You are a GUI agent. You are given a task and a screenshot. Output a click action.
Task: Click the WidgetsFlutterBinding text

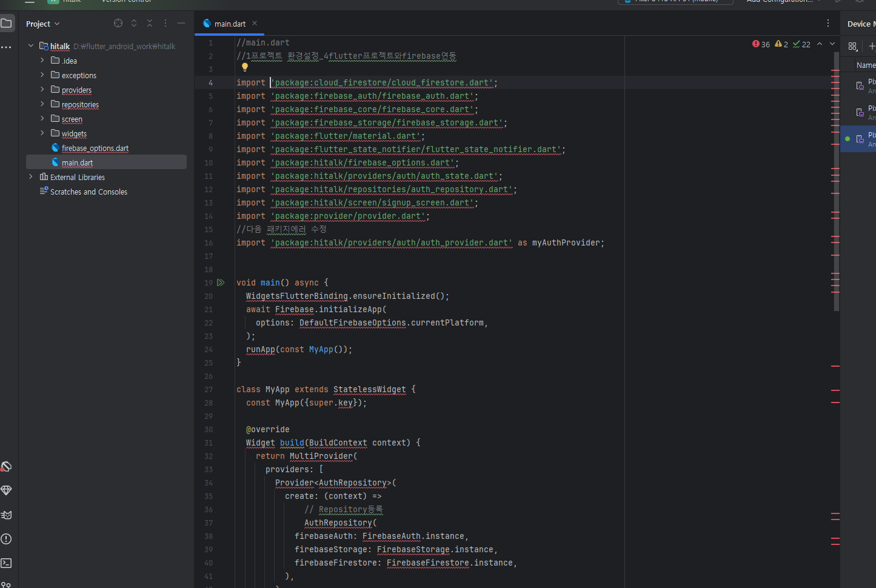(296, 296)
